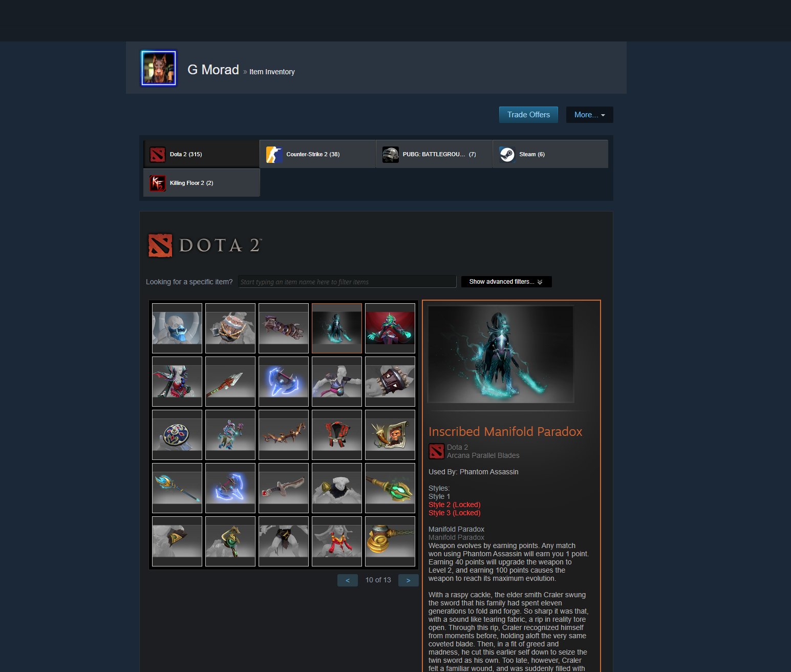This screenshot has height=672, width=791.
Task: Click the Counter-Strike 2 tab icon
Action: point(274,154)
